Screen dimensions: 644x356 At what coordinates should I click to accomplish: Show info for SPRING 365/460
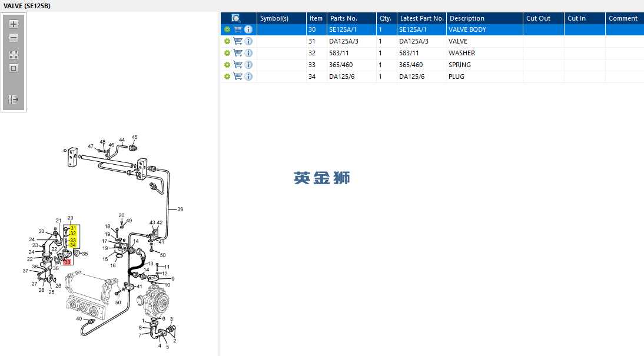pyautogui.click(x=248, y=65)
